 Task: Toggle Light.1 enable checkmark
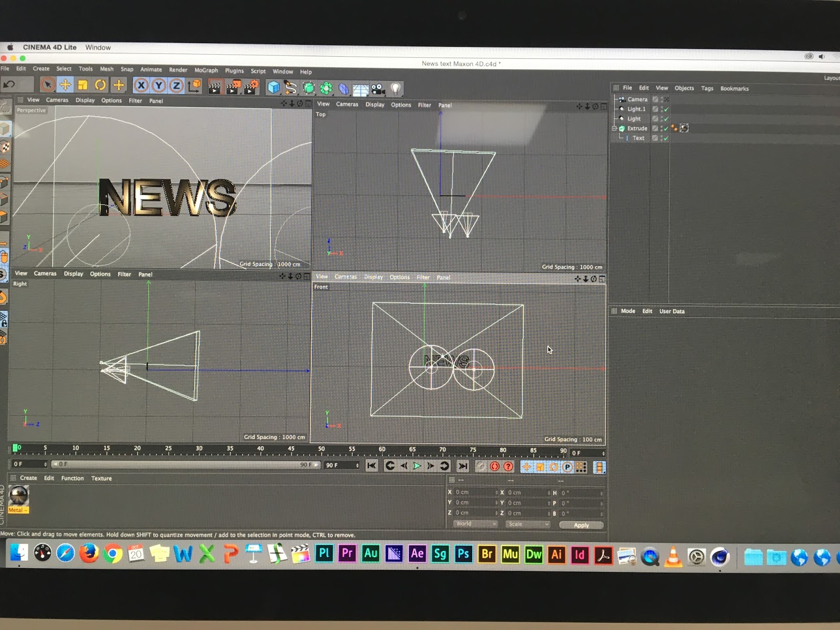[x=666, y=109]
